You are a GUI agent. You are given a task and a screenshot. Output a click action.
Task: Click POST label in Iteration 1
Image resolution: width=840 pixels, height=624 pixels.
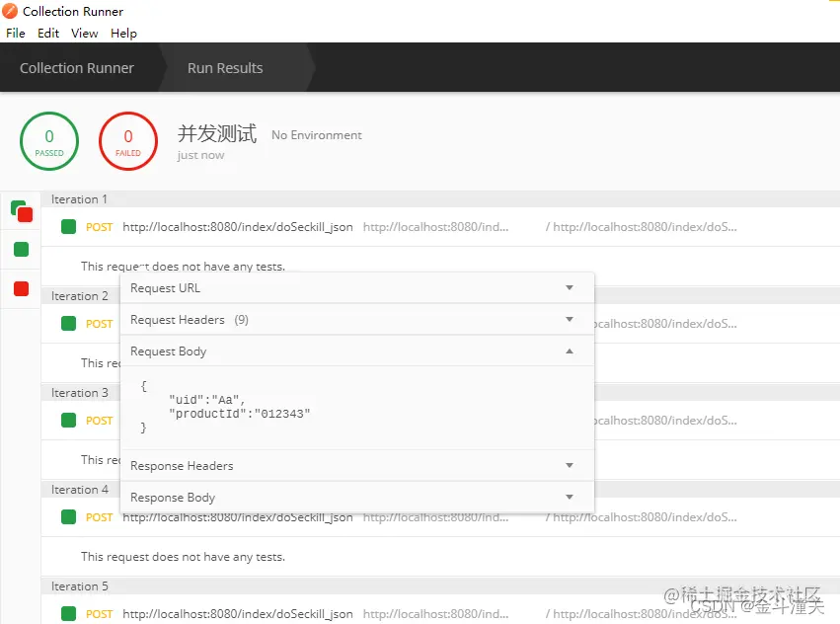pos(99,227)
